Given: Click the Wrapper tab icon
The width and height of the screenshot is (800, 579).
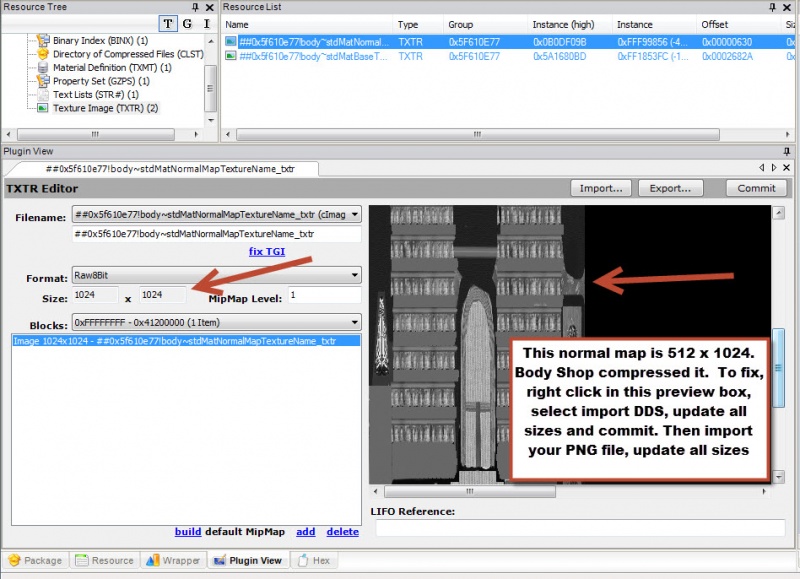Looking at the screenshot, I should [x=153, y=561].
